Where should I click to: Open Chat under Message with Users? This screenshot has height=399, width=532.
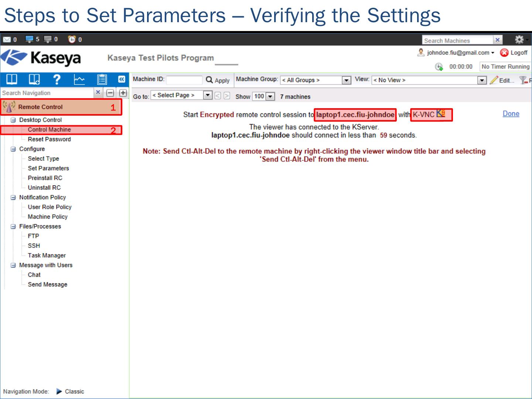[x=34, y=275]
